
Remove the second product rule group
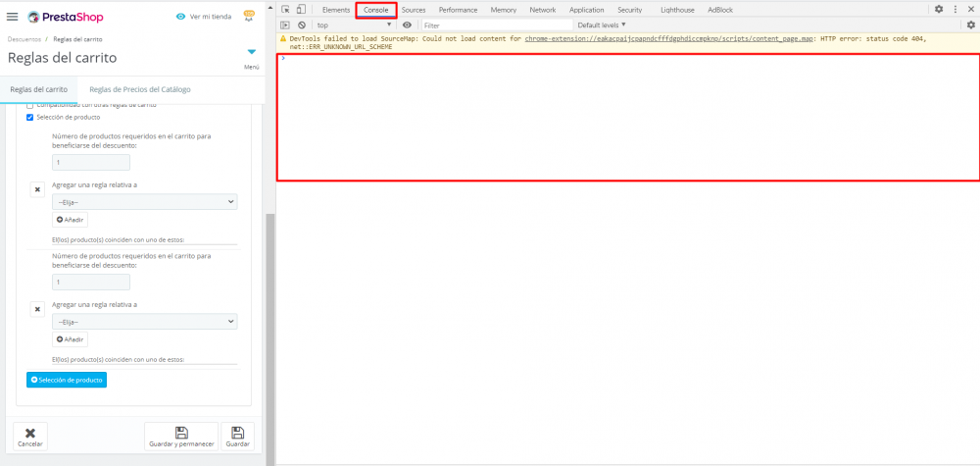(x=37, y=309)
